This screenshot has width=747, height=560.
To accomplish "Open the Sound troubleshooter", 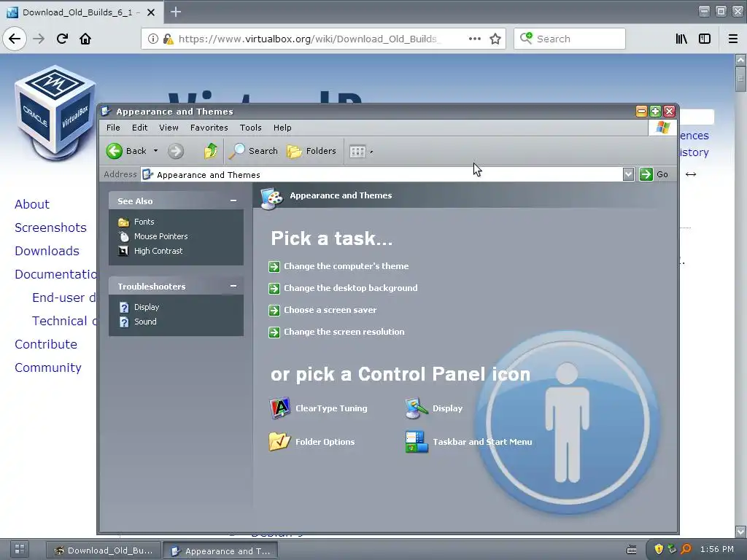I will pyautogui.click(x=138, y=322).
